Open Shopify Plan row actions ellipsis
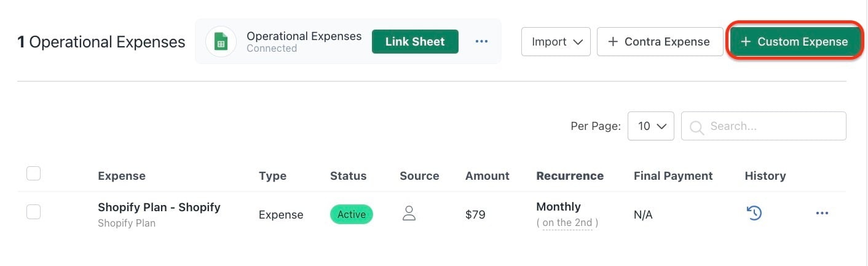This screenshot has width=868, height=266. tap(822, 213)
